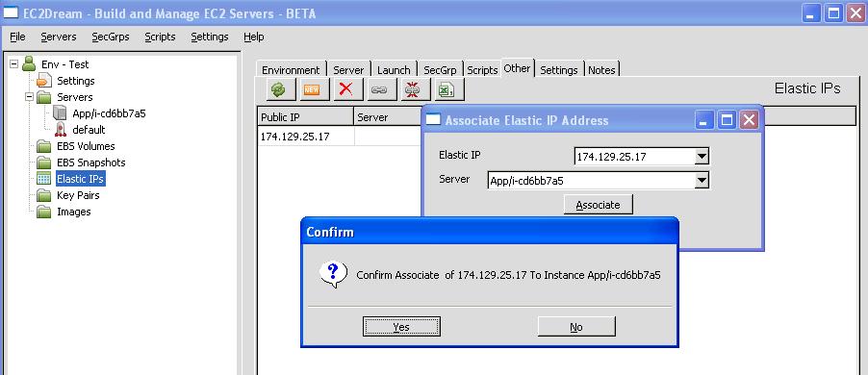Viewport: 868px width, 375px height.
Task: Select the Env - Test tree label
Action: tap(64, 64)
